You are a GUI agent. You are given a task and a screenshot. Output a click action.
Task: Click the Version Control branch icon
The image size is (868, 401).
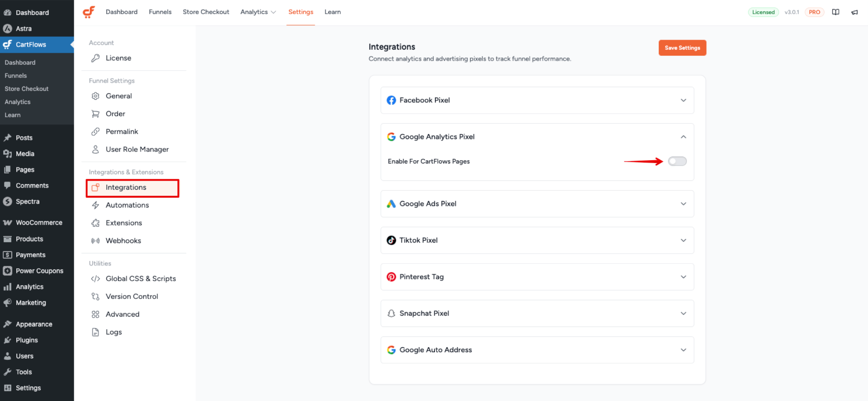pos(95,296)
